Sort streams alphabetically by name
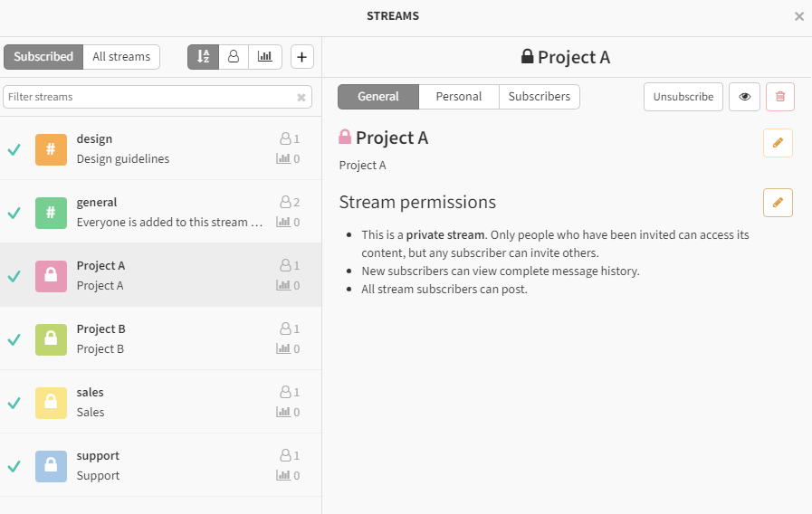 203,56
